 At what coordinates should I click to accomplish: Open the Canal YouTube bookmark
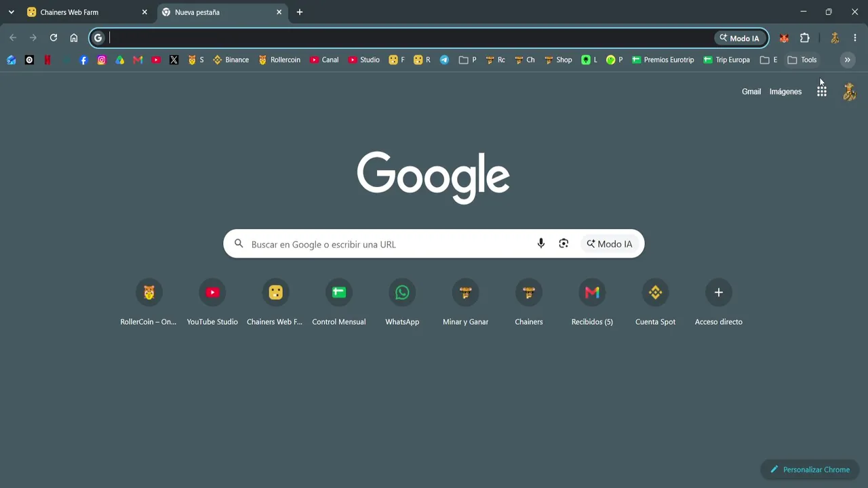324,60
